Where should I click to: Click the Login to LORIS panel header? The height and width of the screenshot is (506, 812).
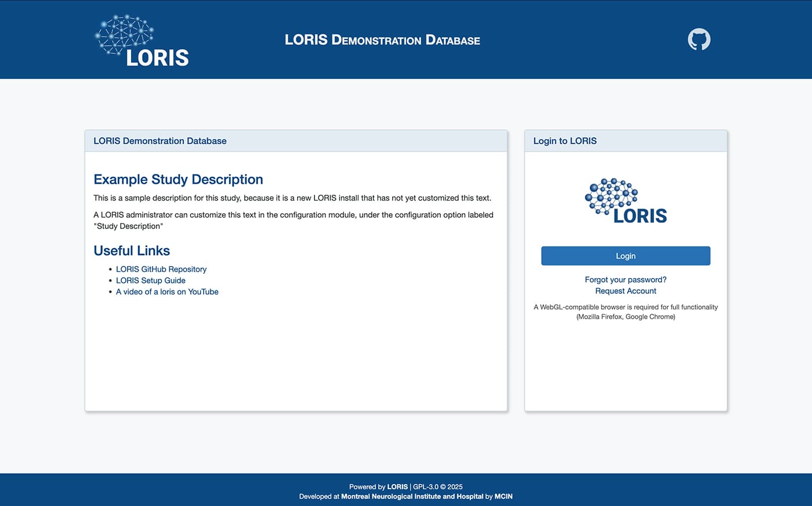(x=564, y=141)
